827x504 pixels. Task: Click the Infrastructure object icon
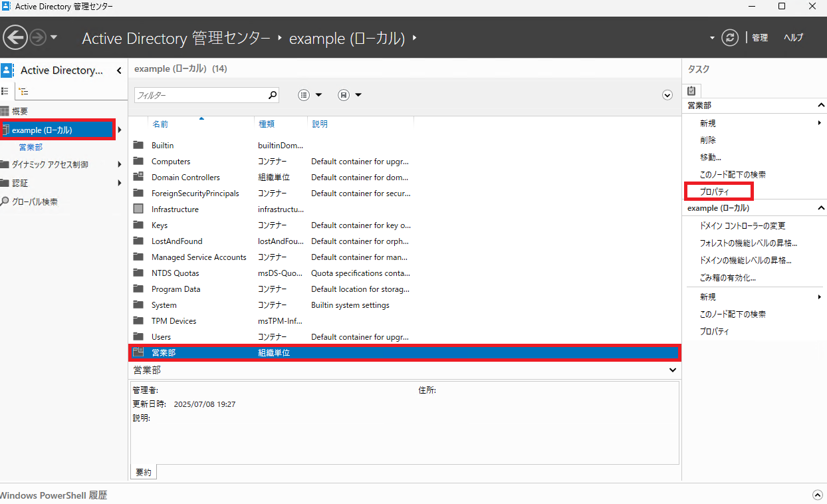coord(138,209)
